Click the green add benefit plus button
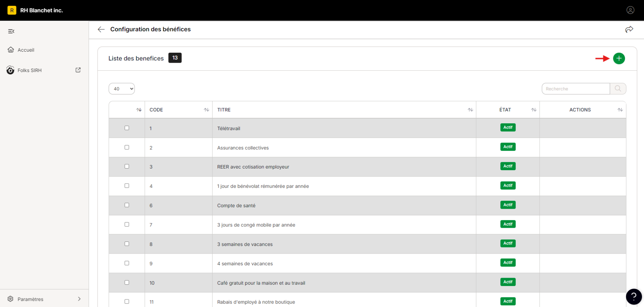Image resolution: width=644 pixels, height=307 pixels. point(619,58)
